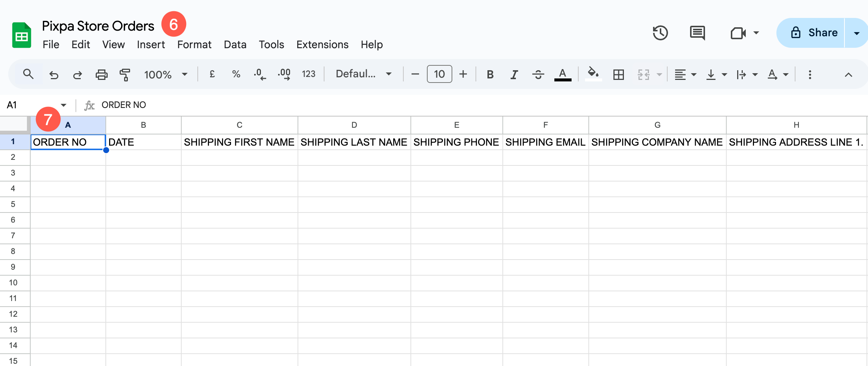
Task: Open horizontal align options
Action: 685,75
